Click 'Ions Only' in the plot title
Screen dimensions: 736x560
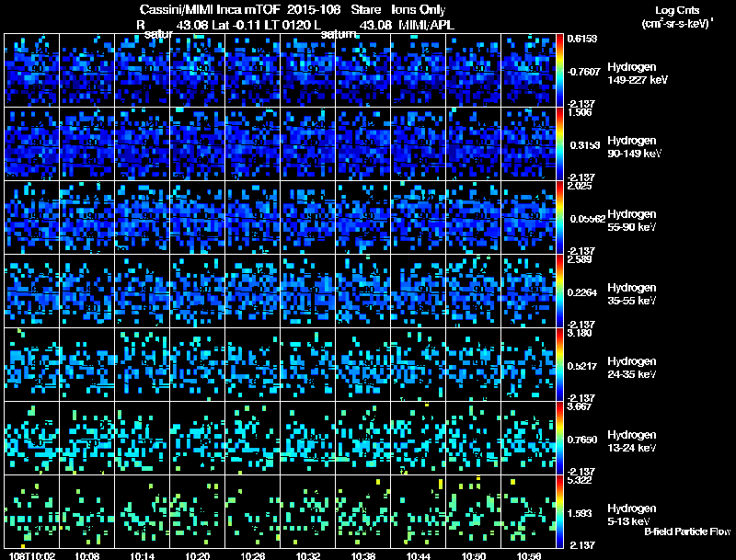(419, 10)
